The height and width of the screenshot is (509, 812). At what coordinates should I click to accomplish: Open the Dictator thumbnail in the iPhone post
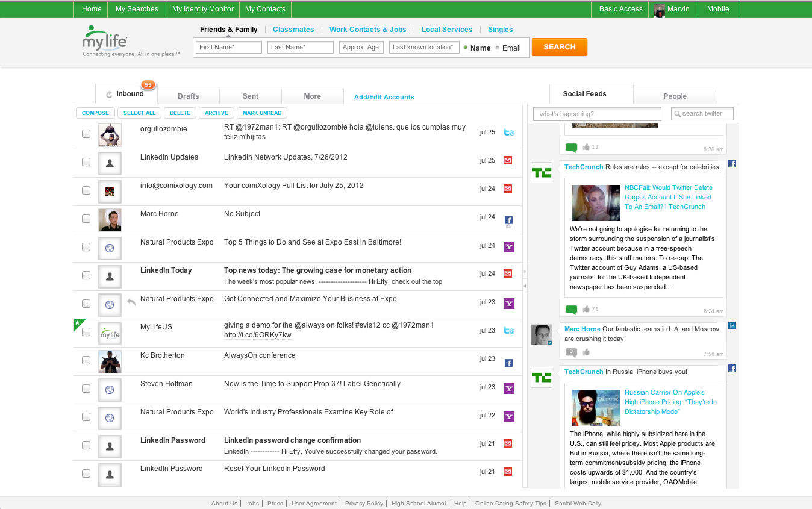pos(596,407)
